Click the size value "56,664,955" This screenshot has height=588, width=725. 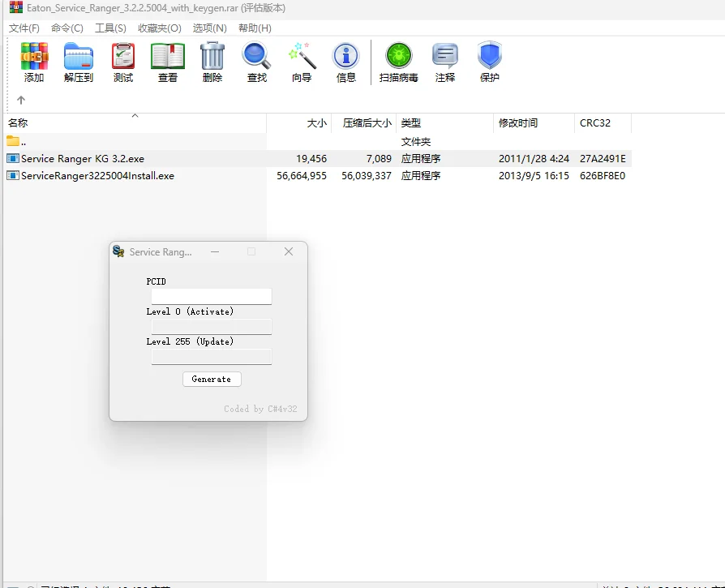(302, 176)
